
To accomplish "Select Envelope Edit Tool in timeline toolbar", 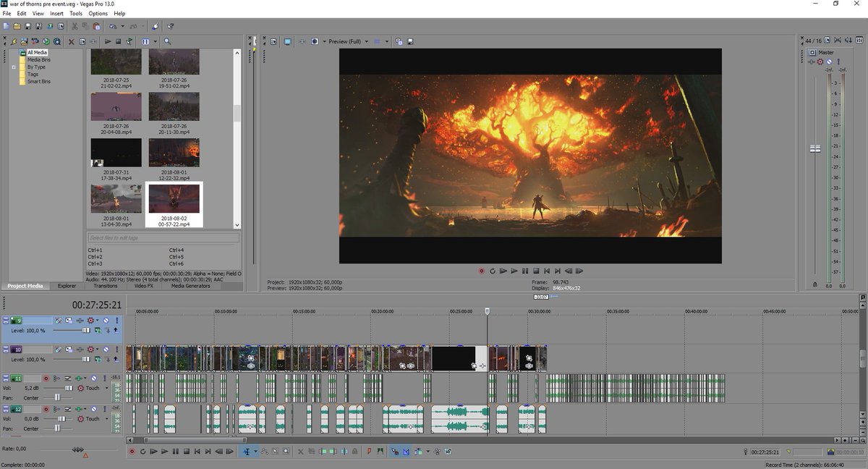I will (265, 452).
